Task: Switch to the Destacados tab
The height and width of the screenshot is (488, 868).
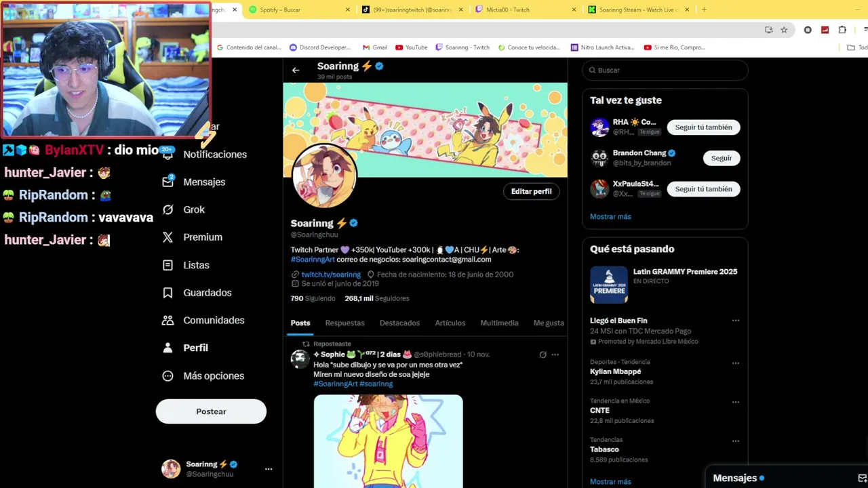Action: click(399, 323)
